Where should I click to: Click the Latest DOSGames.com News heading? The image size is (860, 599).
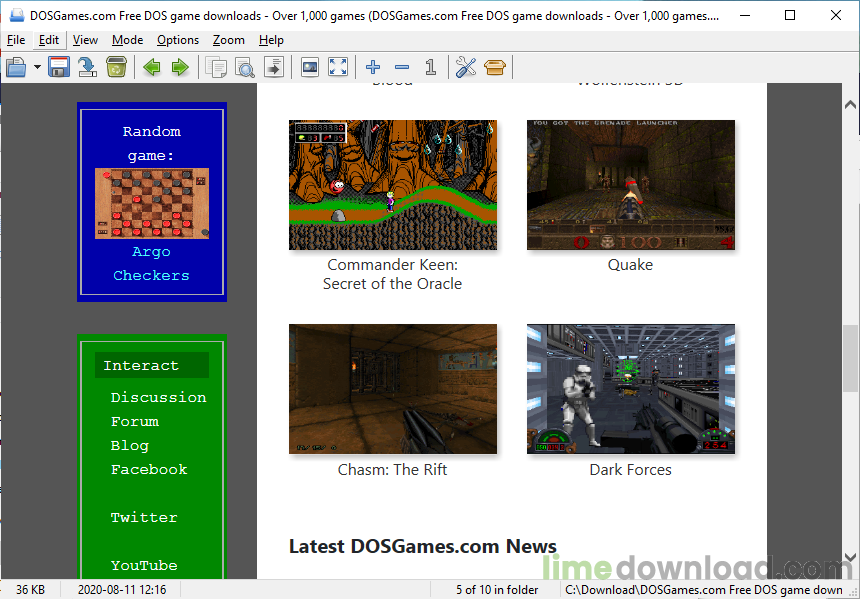click(423, 546)
